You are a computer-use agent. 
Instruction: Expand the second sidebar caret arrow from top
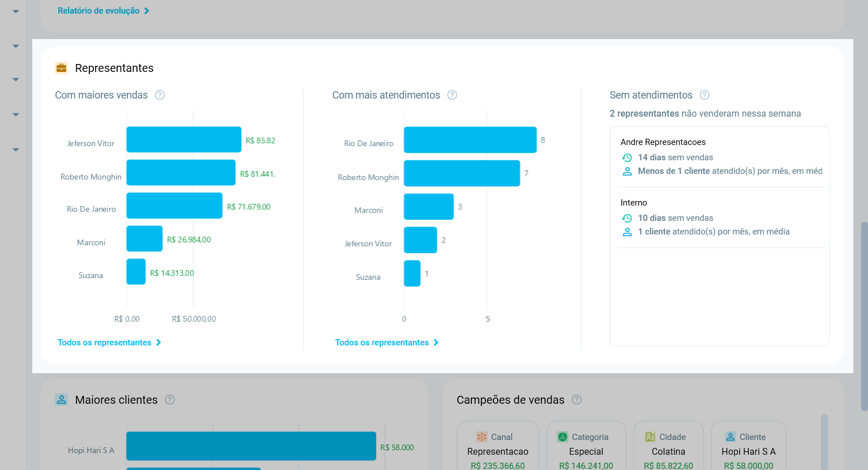[x=16, y=46]
